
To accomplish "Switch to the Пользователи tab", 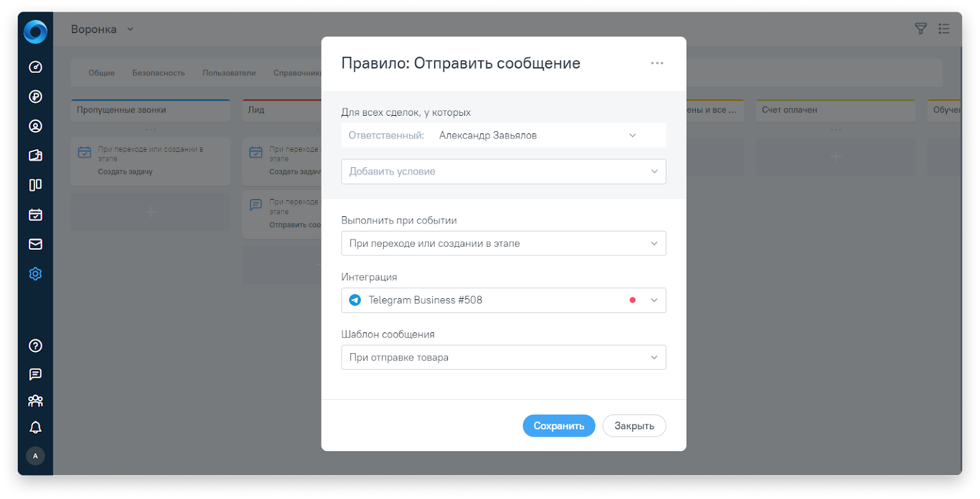I will (x=229, y=73).
